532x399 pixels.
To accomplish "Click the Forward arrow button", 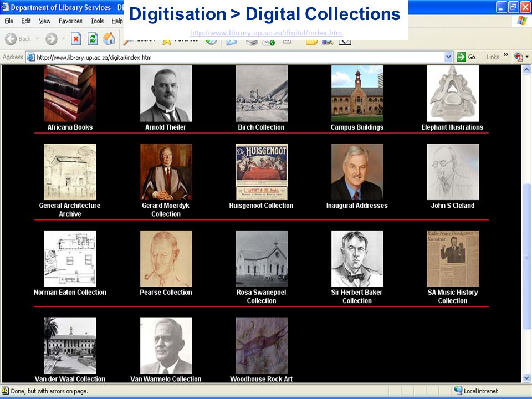I will point(51,39).
